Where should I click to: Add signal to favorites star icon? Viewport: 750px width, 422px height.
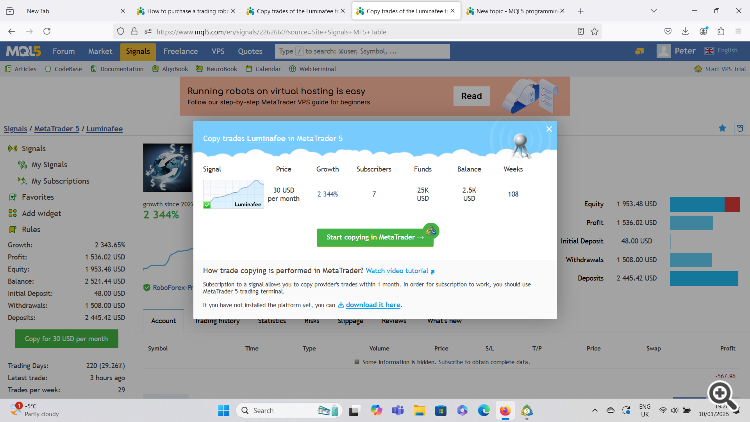(x=722, y=128)
